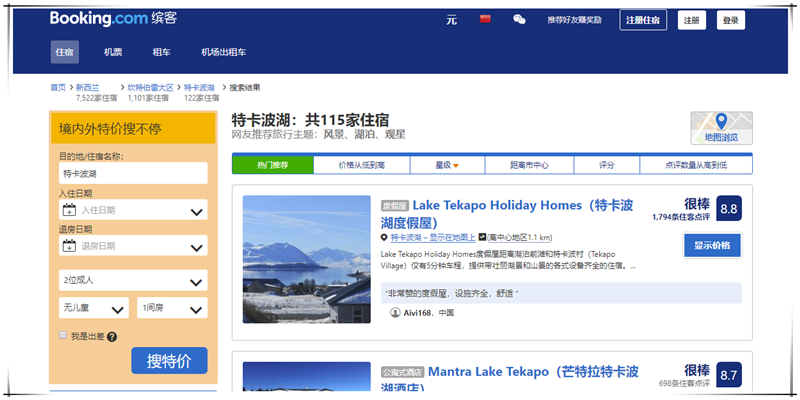Open the 无儿童 children dropdown

tap(94, 308)
